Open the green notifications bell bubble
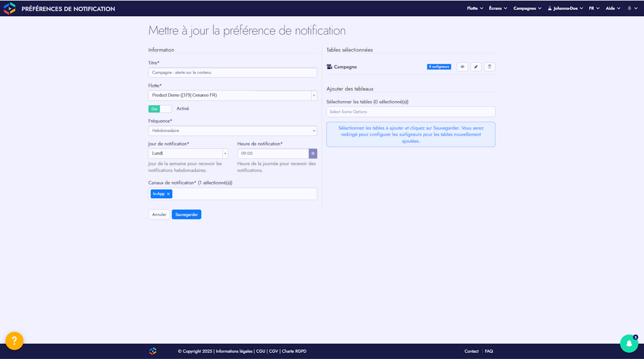 (629, 343)
